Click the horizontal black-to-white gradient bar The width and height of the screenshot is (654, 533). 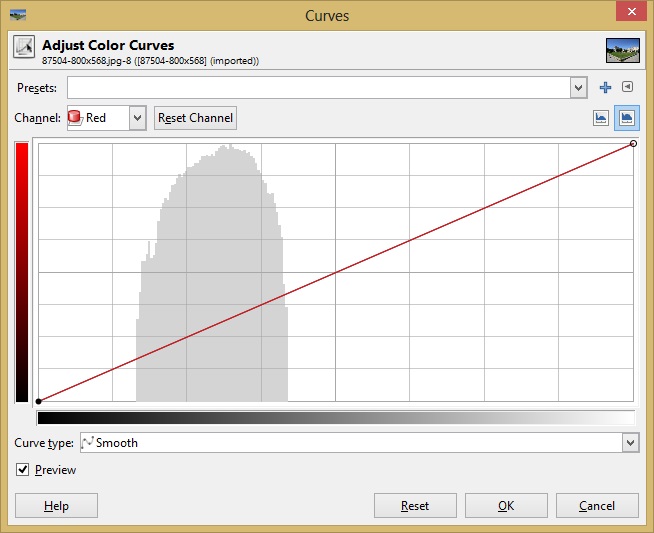[335, 418]
